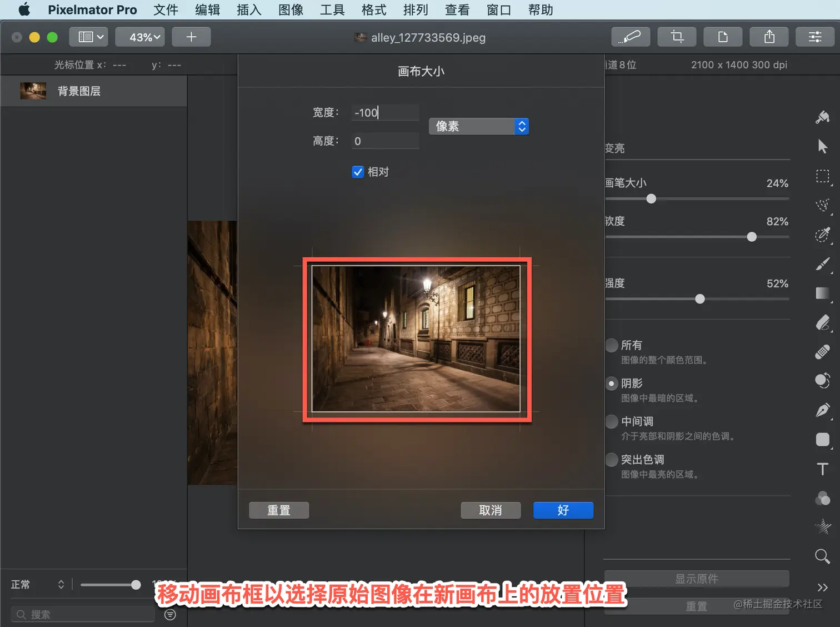Select the Repair bandage tool
The width and height of the screenshot is (840, 627).
pos(823,352)
